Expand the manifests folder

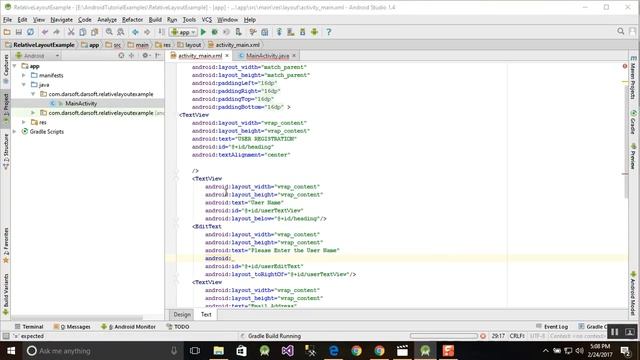click(24, 75)
